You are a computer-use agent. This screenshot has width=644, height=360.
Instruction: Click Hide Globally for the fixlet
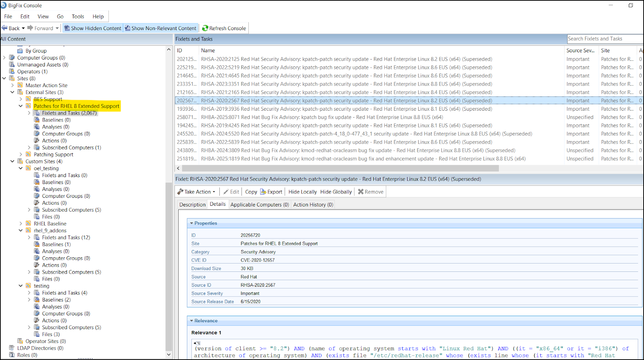pyautogui.click(x=335, y=192)
